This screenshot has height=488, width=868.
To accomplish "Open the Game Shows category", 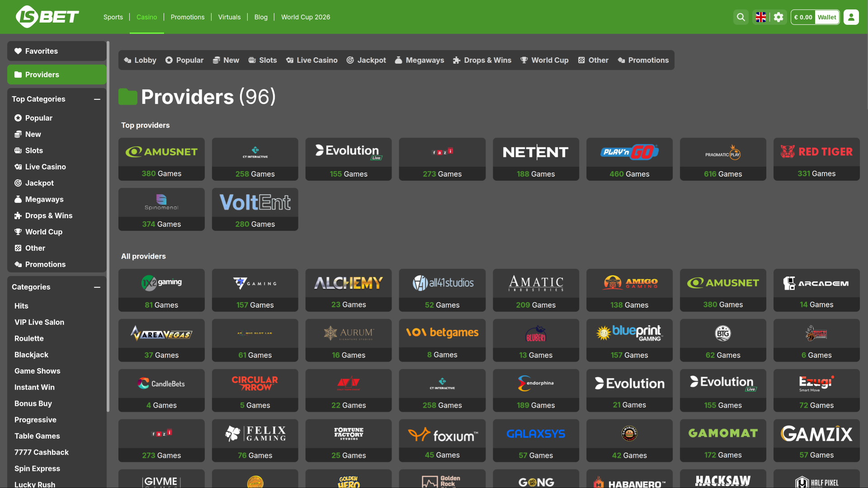I will point(57,371).
